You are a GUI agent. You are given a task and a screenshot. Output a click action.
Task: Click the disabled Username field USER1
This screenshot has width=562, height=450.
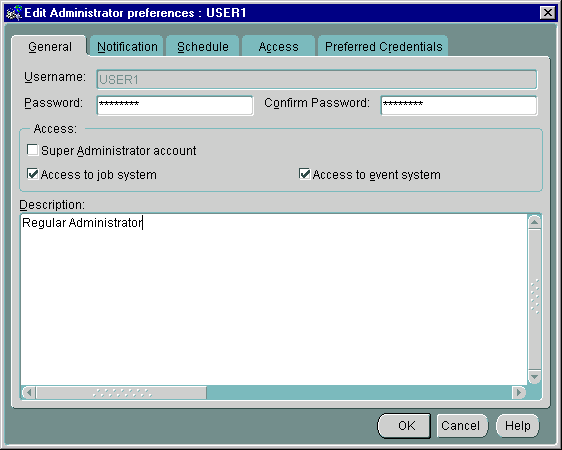pos(317,79)
